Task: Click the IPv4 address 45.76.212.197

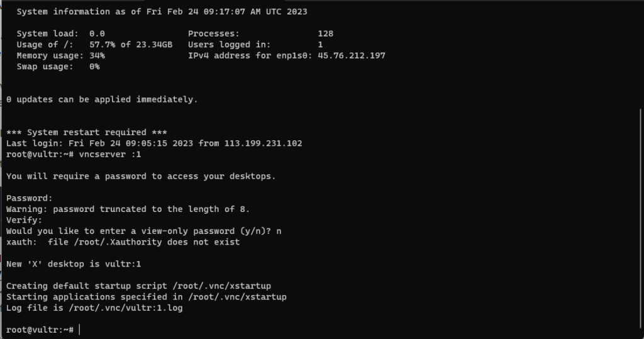Action: tap(352, 55)
